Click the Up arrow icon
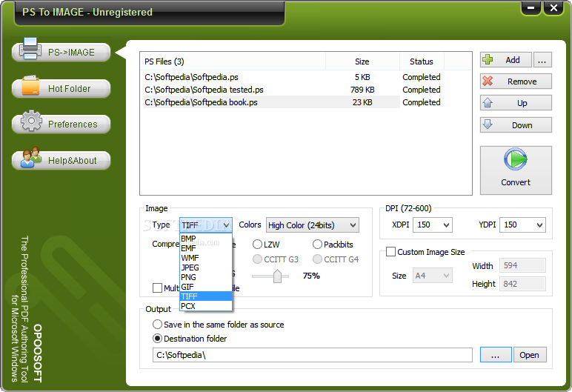The height and width of the screenshot is (392, 572). click(x=488, y=102)
